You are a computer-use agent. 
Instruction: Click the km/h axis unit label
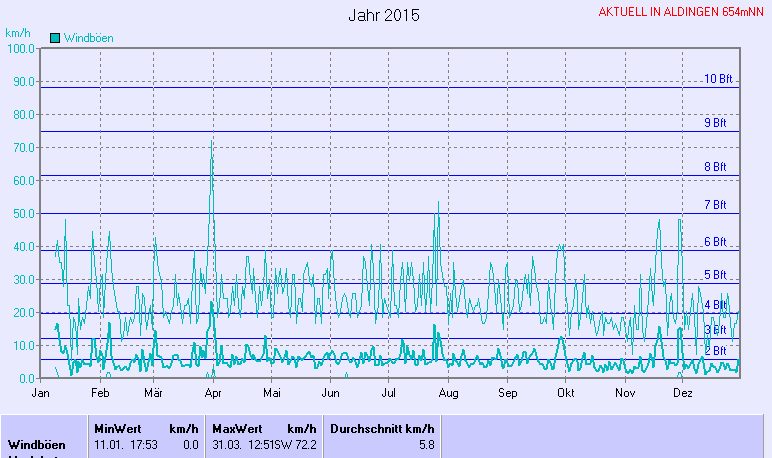[x=18, y=32]
